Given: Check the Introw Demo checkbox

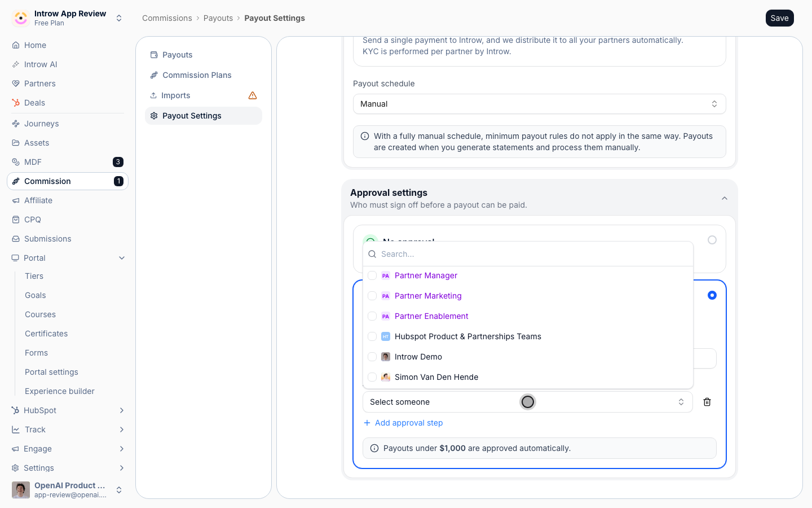Looking at the screenshot, I should [372, 357].
